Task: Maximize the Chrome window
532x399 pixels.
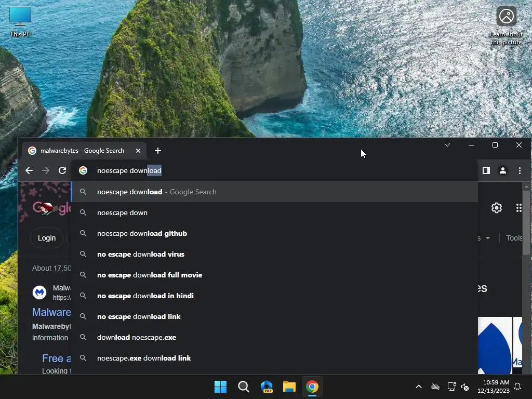Action: click(495, 145)
